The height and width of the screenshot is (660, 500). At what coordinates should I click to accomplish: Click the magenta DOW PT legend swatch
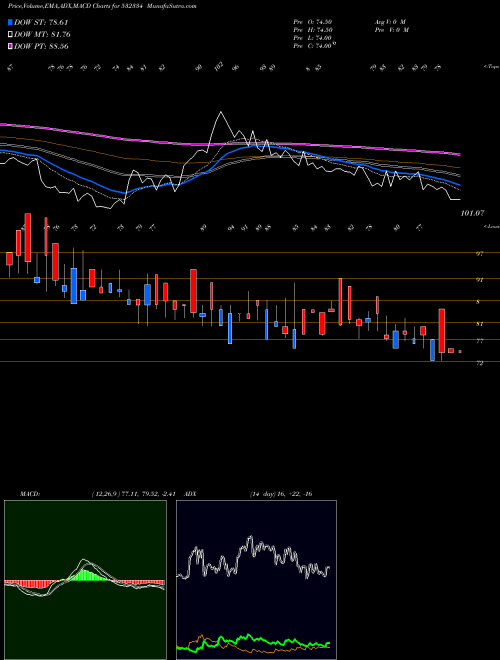(10, 46)
